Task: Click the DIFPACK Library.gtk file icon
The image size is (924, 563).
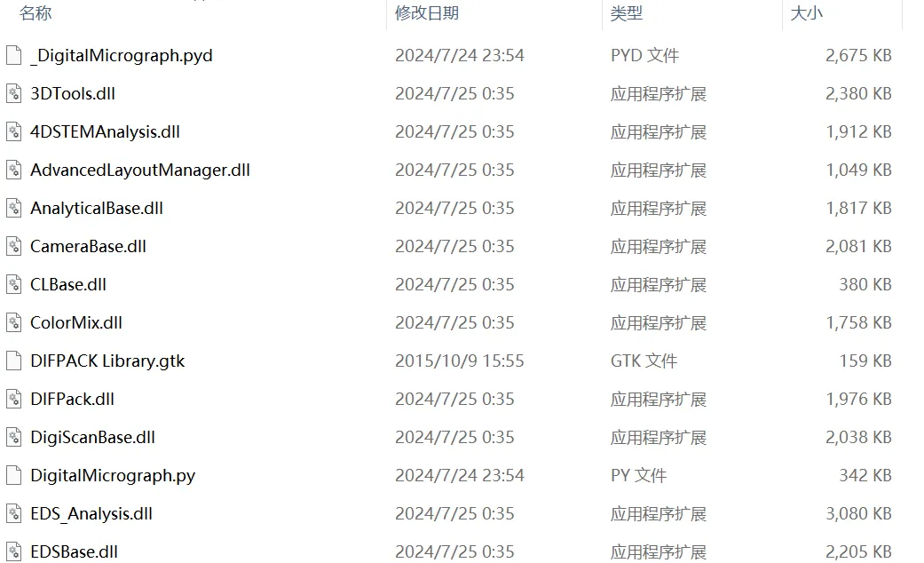Action: [x=14, y=361]
